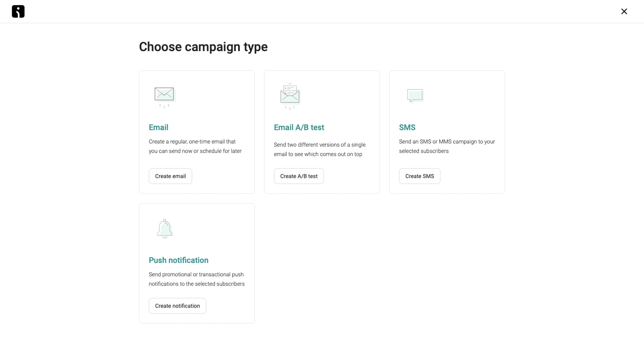This screenshot has width=644, height=362.
Task: Open the Email A/B test heading
Action: point(299,127)
